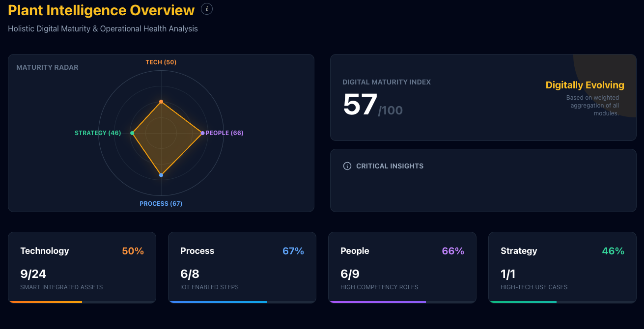Click the blue PROCESS point on radar
This screenshot has width=644, height=329.
161,175
